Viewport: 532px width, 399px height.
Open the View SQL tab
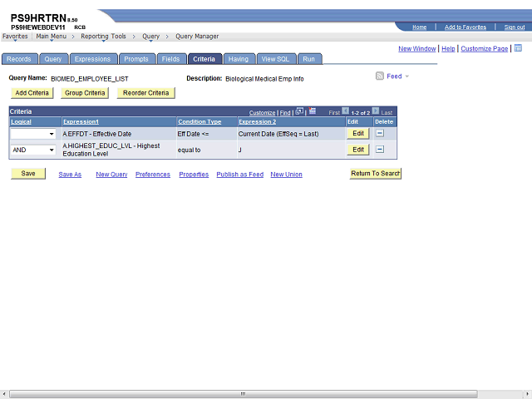pos(276,59)
